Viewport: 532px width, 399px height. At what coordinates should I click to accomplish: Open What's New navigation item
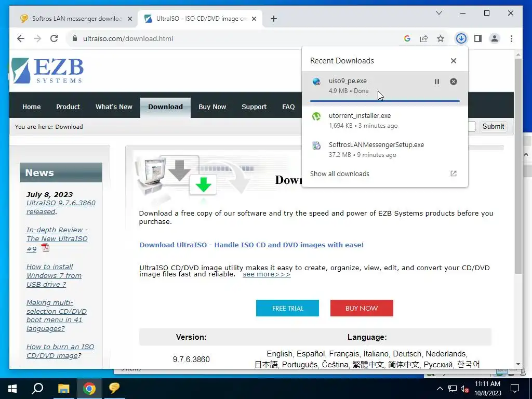click(x=114, y=107)
